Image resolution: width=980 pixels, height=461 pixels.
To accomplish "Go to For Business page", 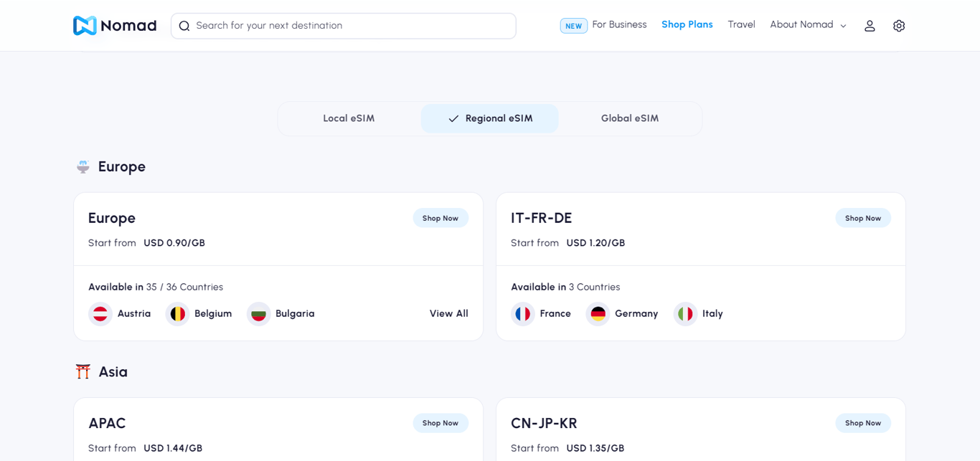I will click(x=619, y=25).
